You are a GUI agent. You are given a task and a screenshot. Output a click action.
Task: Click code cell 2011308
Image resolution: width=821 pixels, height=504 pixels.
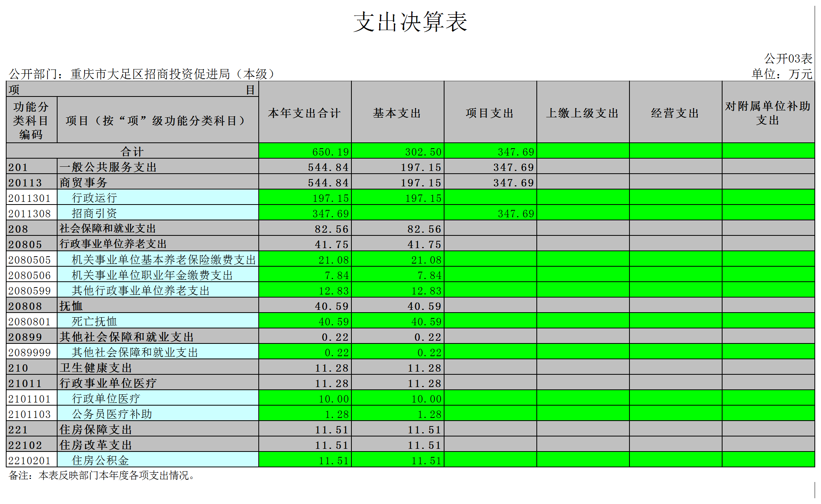(x=32, y=213)
